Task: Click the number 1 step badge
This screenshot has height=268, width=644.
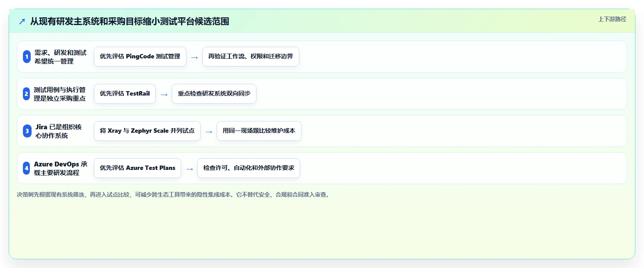Action: coord(27,57)
